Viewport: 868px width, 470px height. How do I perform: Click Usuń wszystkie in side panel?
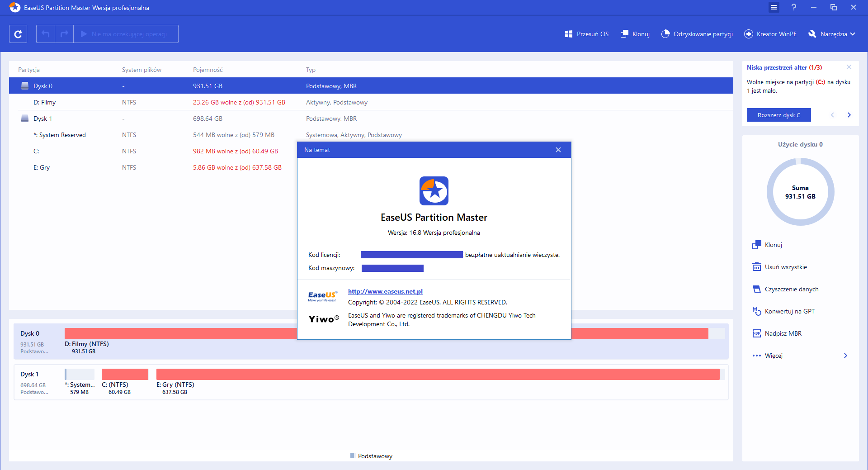click(x=779, y=267)
